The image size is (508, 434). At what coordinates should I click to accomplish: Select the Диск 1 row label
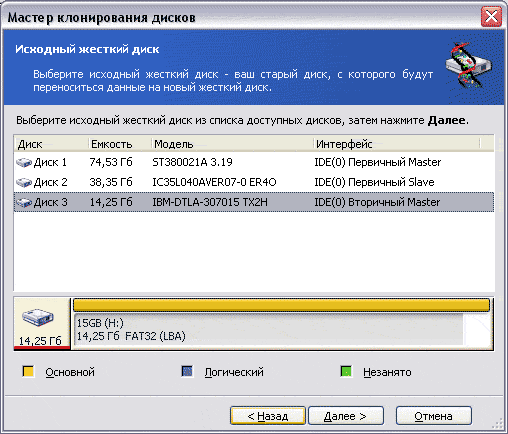coord(50,162)
